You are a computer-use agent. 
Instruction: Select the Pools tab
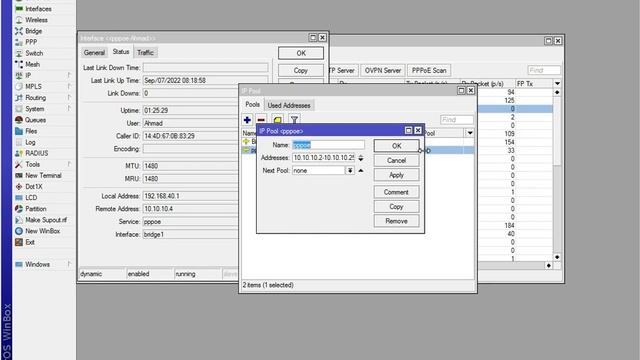point(252,104)
